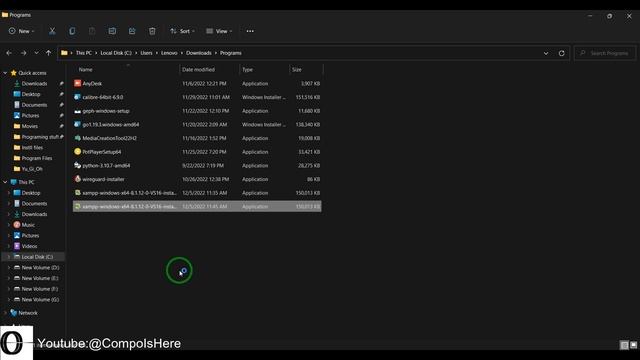Expand the address bar history dropdown
Viewport: 640px width, 360px height.
pos(546,53)
